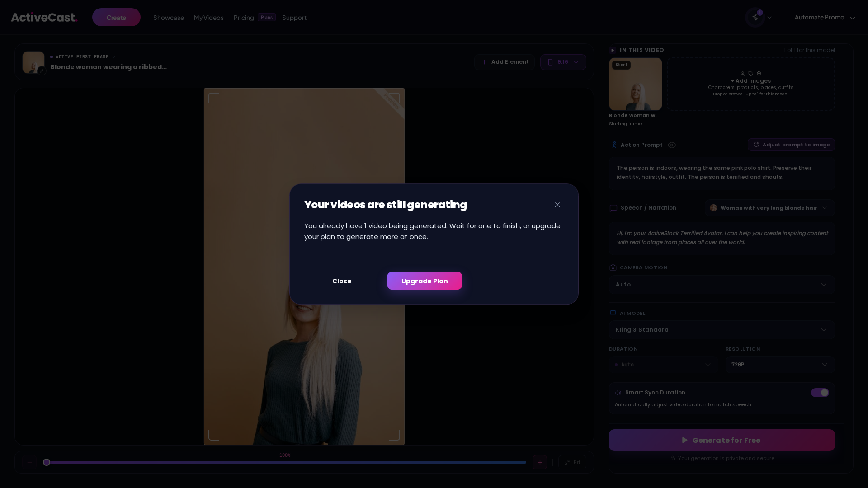868x488 pixels.
Task: Open the 720P resolution dropdown
Action: click(x=780, y=365)
